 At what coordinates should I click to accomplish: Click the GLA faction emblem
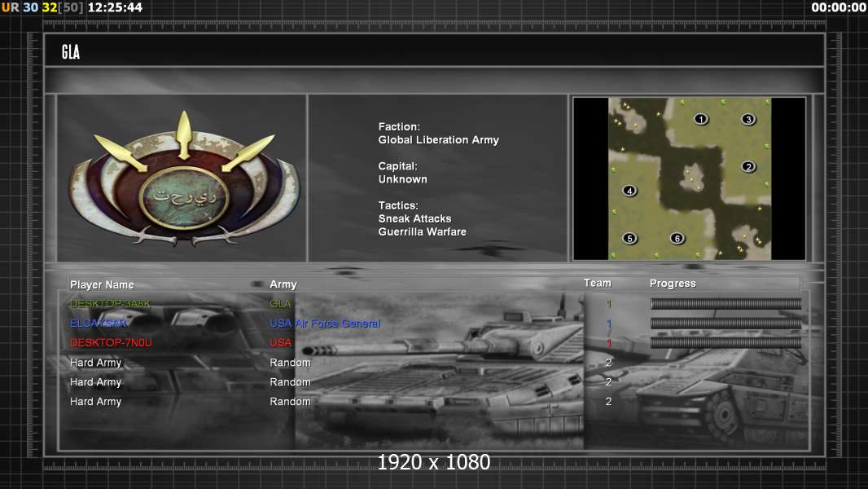pos(184,178)
